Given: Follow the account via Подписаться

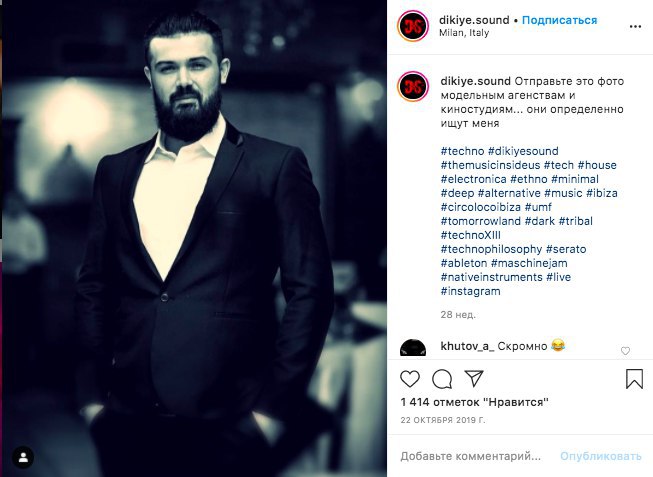Looking at the screenshot, I should coord(559,20).
